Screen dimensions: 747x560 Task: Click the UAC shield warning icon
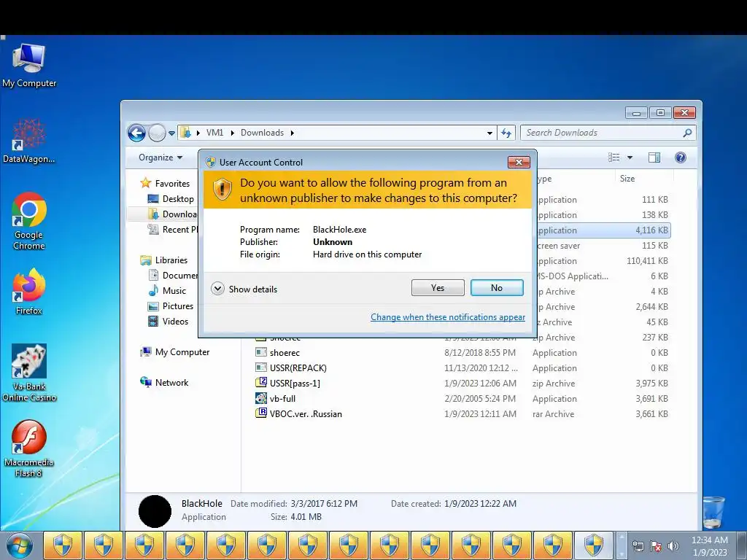(222, 190)
